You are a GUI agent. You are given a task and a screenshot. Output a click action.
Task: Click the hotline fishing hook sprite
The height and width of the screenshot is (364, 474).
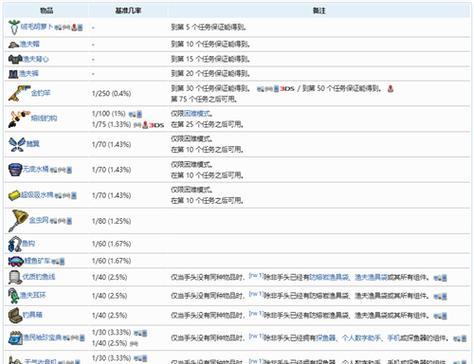point(19,119)
